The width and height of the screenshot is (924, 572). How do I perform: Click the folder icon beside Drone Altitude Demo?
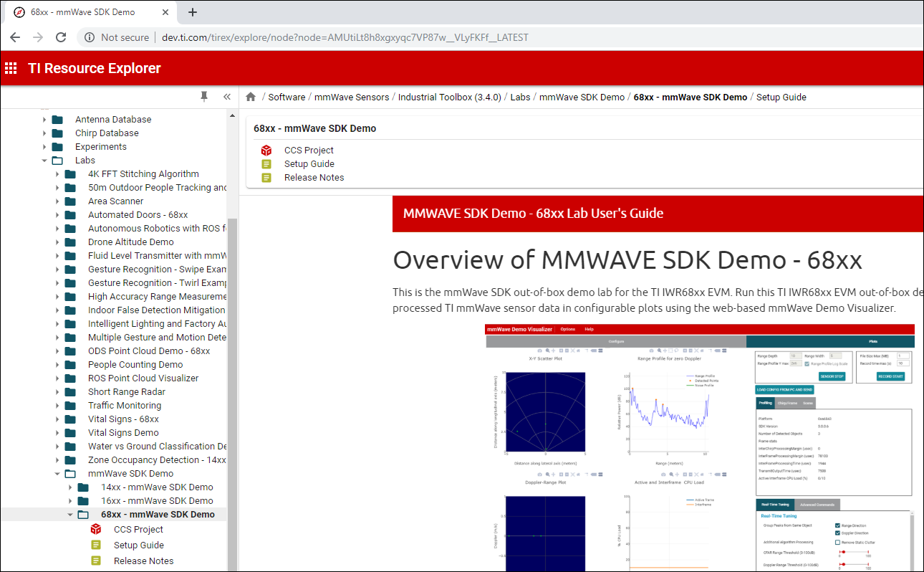pyautogui.click(x=71, y=242)
